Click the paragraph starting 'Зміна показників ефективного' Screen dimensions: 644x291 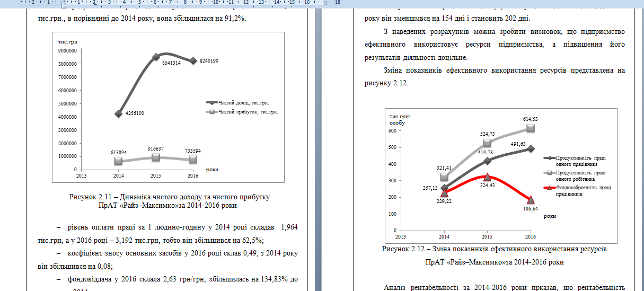point(495,76)
